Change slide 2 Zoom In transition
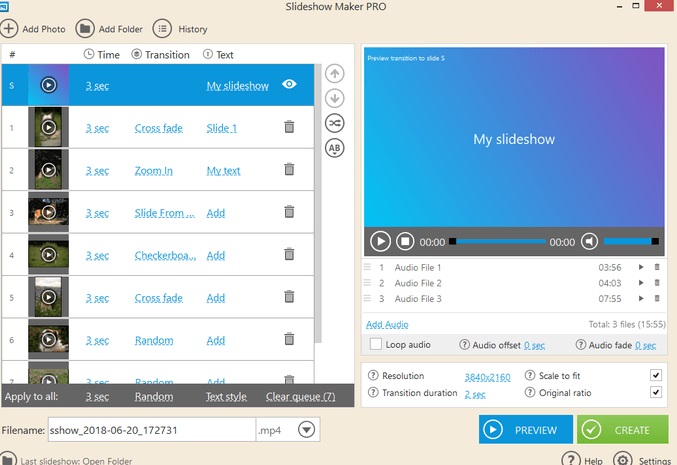 pos(153,170)
